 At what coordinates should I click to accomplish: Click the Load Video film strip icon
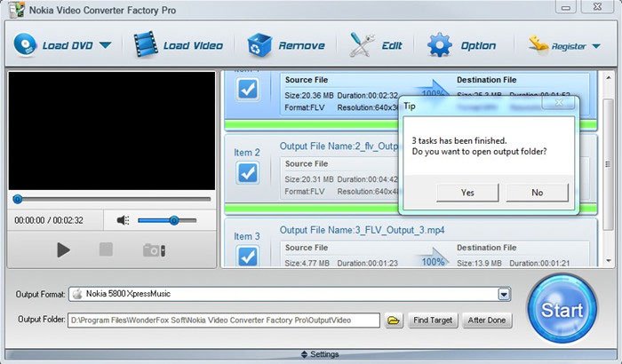click(x=146, y=44)
